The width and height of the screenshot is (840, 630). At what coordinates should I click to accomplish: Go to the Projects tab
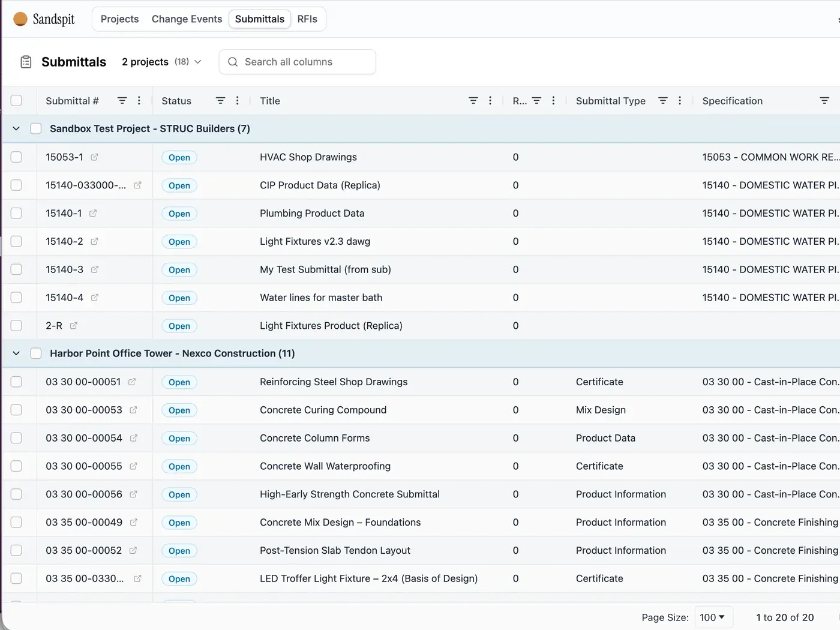tap(119, 19)
